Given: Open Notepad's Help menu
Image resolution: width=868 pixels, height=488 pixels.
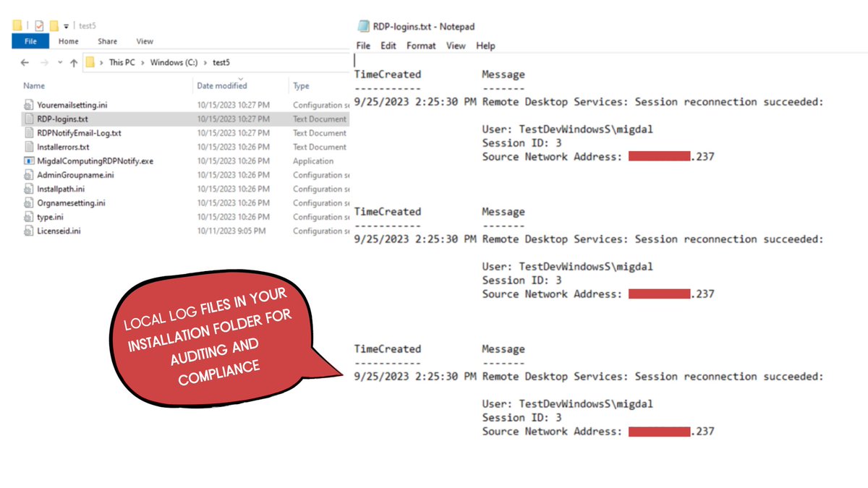Looking at the screenshot, I should (x=485, y=46).
